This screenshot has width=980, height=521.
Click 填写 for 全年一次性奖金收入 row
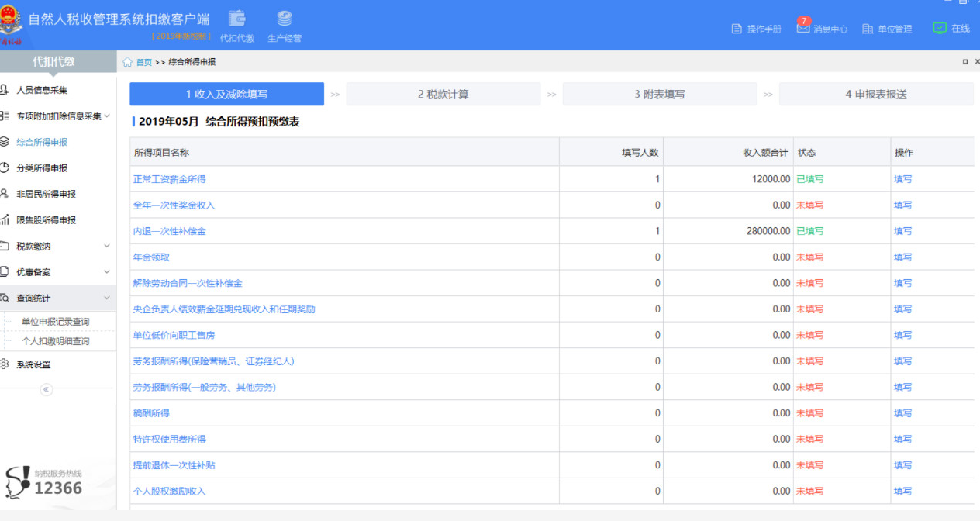coord(902,205)
